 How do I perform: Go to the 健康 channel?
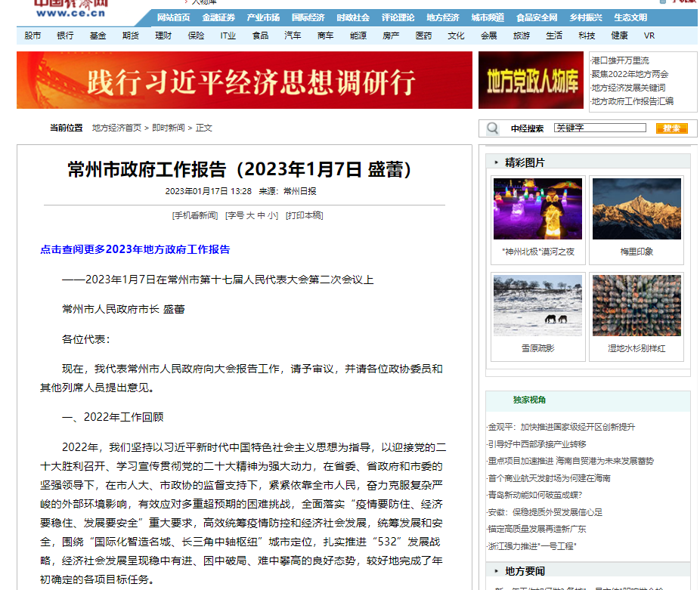[619, 36]
